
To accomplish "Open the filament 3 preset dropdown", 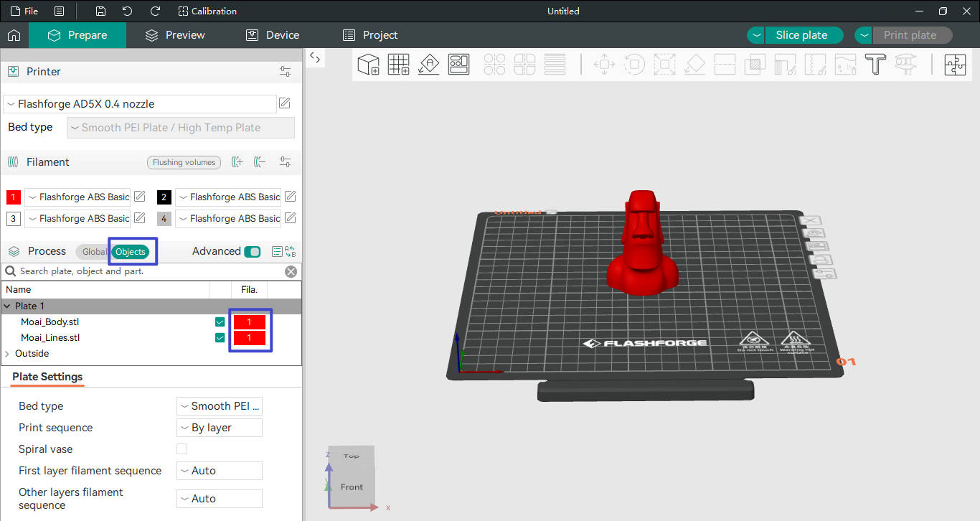I will (78, 218).
